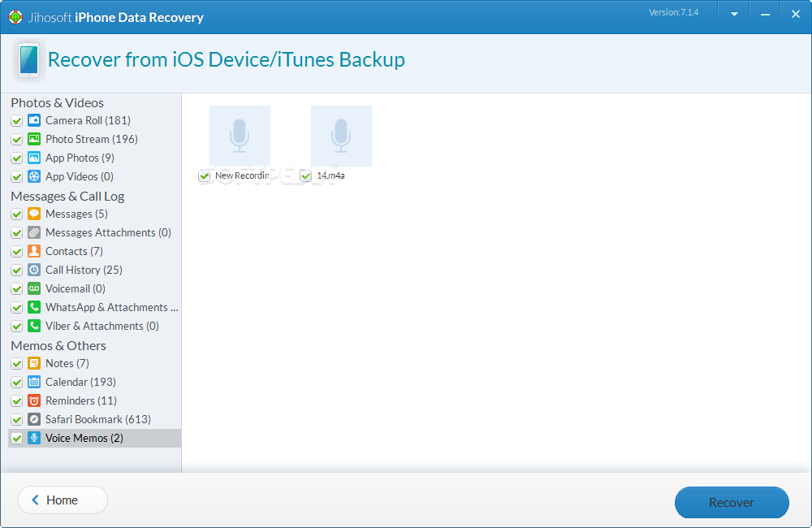Click the Calendar grid icon
This screenshot has height=528, width=812.
click(x=34, y=381)
